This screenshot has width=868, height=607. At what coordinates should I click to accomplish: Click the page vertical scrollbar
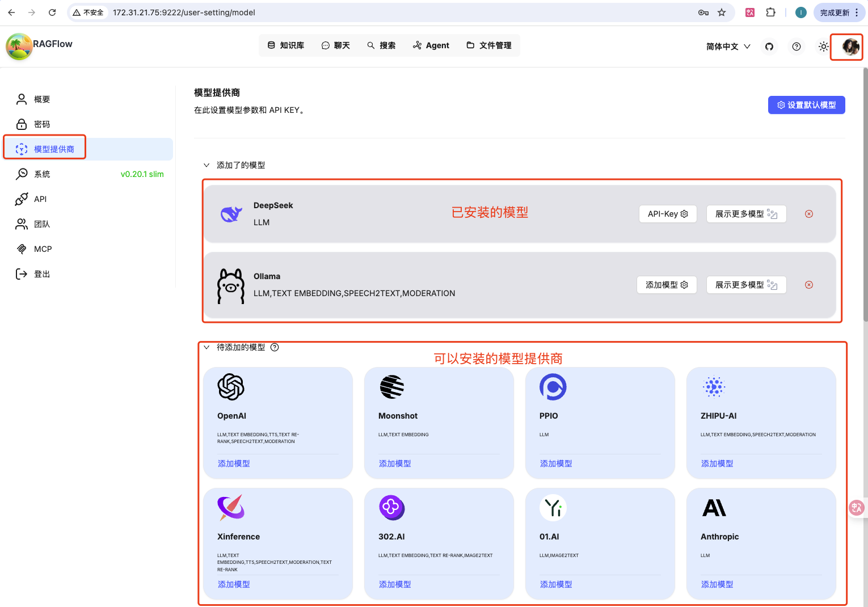(x=865, y=195)
